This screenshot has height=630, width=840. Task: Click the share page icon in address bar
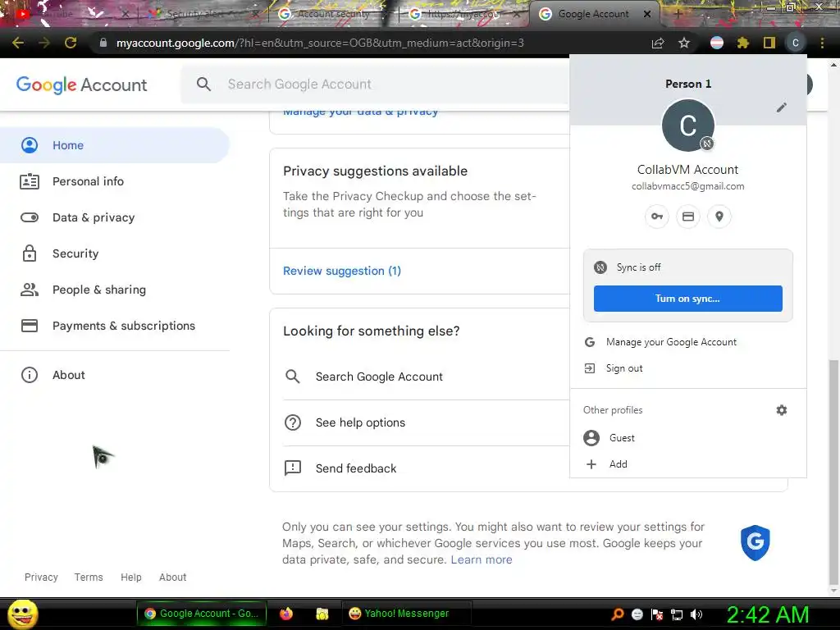[x=658, y=43]
